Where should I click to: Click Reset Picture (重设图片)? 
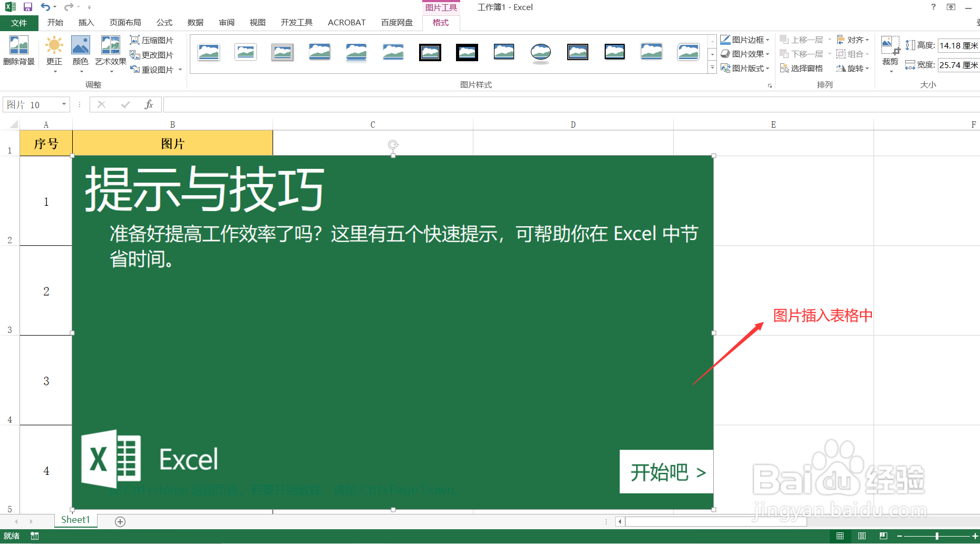pos(152,70)
